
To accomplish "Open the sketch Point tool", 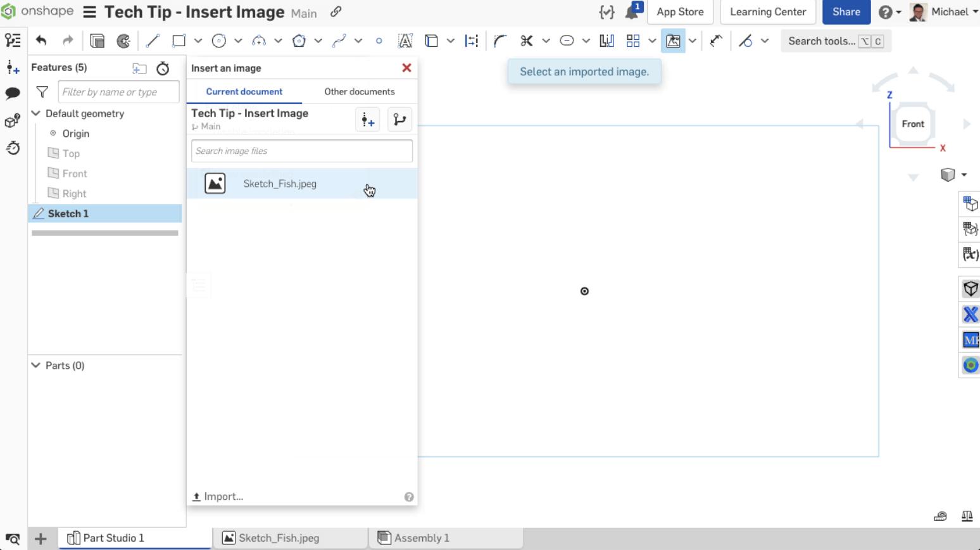I will click(x=379, y=41).
